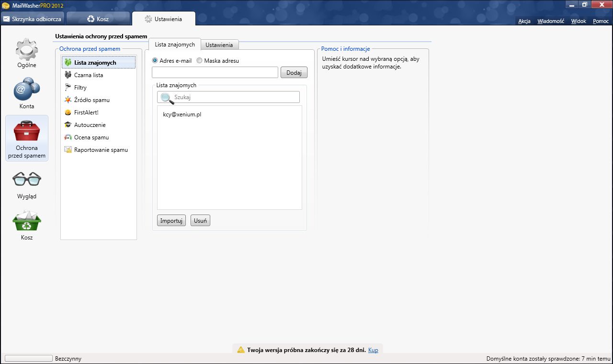The width and height of the screenshot is (613, 364).
Task: Select Filtry tree item text
Action: pos(80,88)
